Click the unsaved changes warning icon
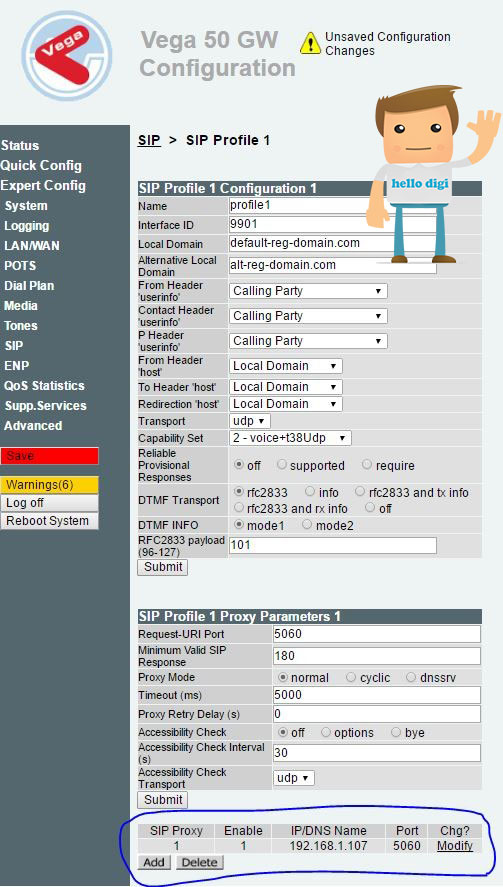Image resolution: width=503 pixels, height=887 pixels. 310,44
